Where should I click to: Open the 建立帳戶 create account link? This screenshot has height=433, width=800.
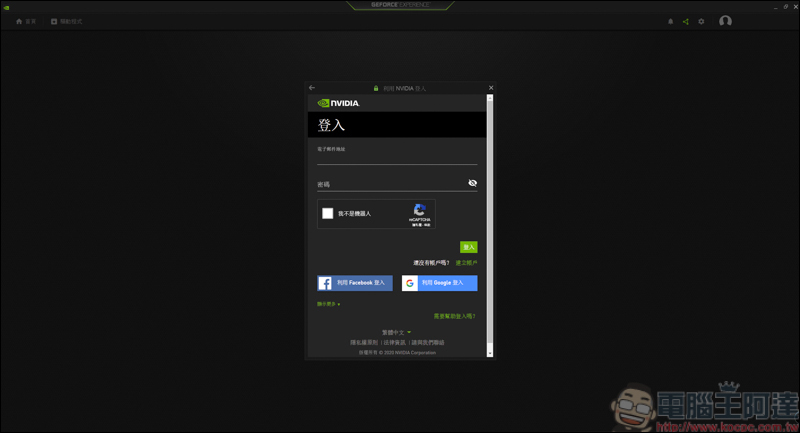click(466, 263)
